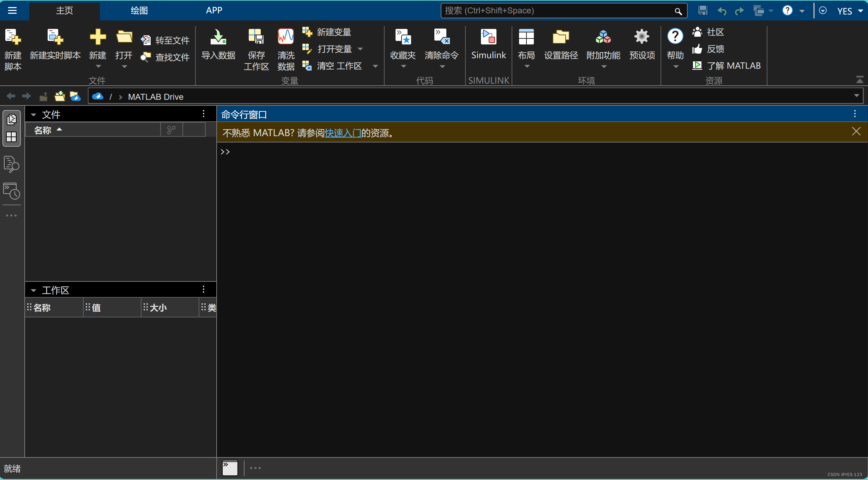868x480 pixels.
Task: Expand the 清空 工作区 dropdown arrow
Action: pyautogui.click(x=375, y=66)
